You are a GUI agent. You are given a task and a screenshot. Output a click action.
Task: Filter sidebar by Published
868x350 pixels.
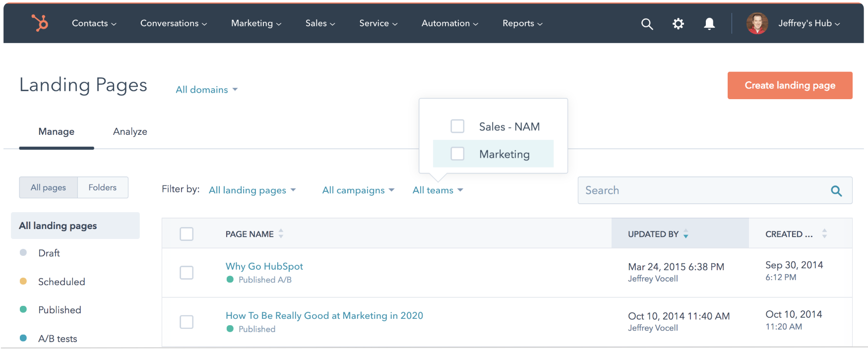coord(60,310)
